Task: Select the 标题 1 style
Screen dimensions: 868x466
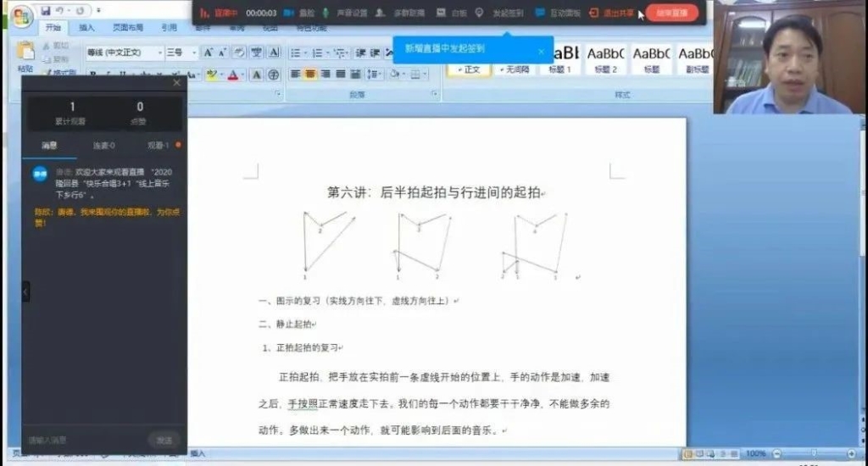Action: (559, 60)
